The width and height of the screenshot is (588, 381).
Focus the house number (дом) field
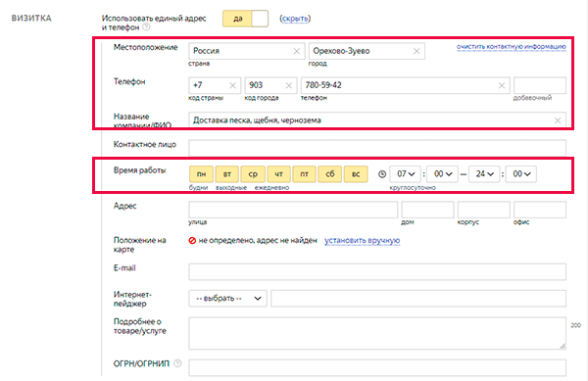coord(427,210)
